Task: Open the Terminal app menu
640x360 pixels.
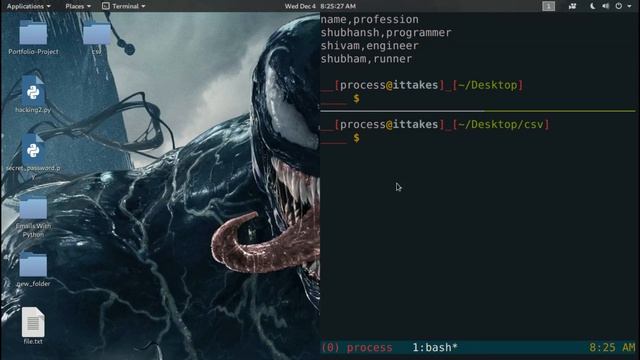Action: click(x=123, y=6)
